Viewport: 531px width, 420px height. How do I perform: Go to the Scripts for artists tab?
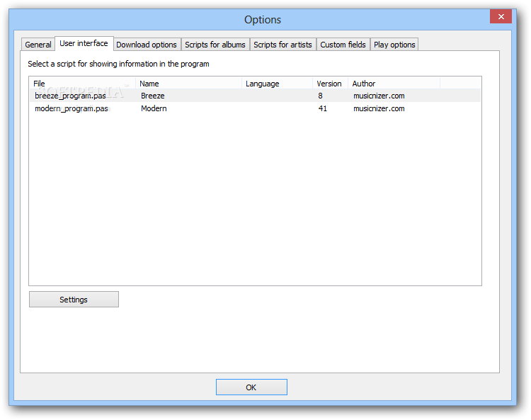[282, 45]
